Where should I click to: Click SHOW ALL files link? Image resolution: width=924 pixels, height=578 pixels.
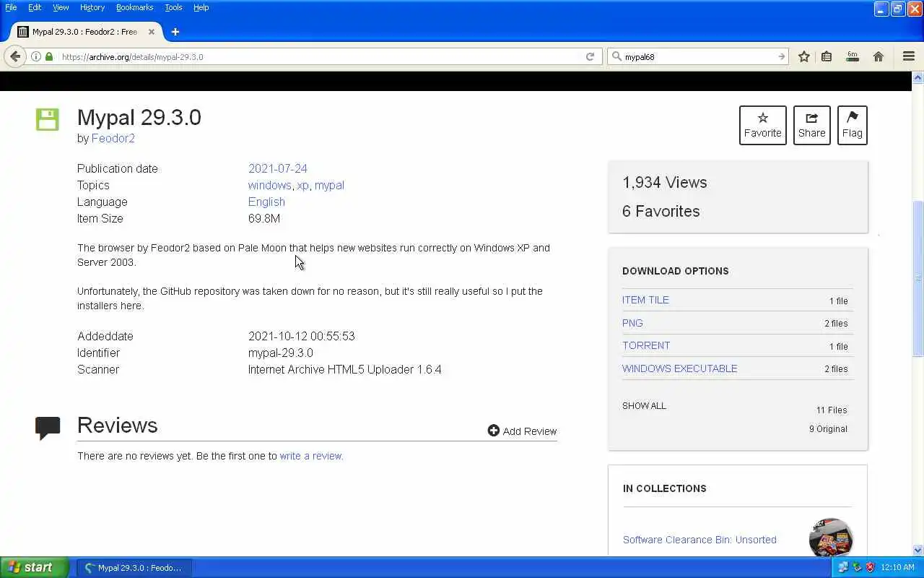(x=644, y=405)
